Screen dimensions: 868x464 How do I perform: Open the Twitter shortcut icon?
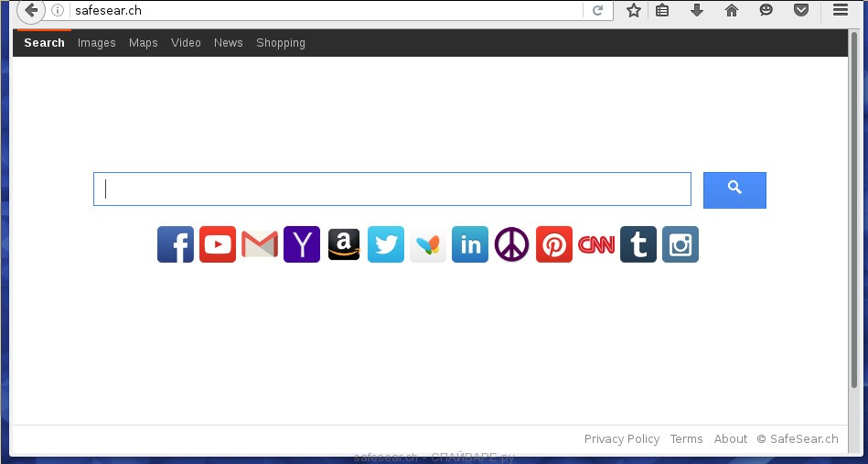coord(386,244)
